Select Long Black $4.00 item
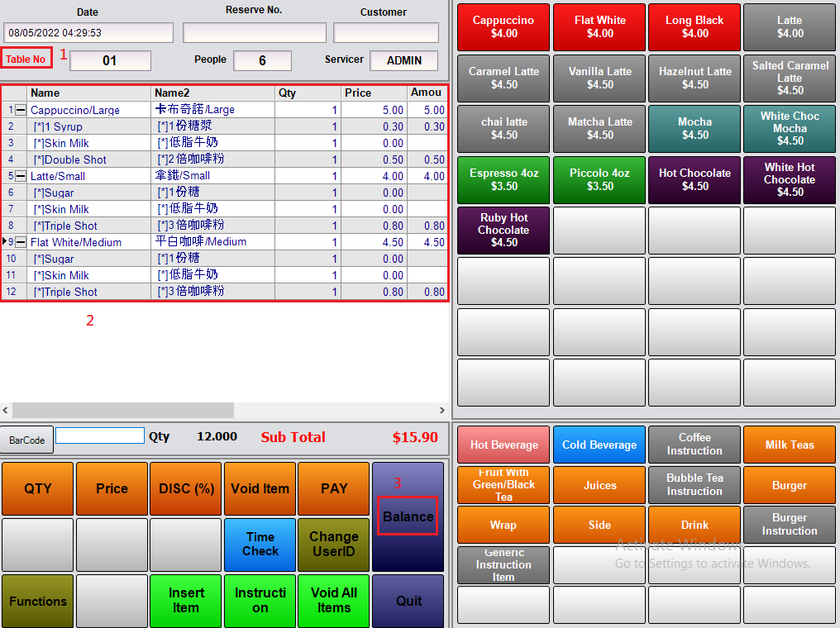Screen dimensions: 840x628 (x=694, y=26)
